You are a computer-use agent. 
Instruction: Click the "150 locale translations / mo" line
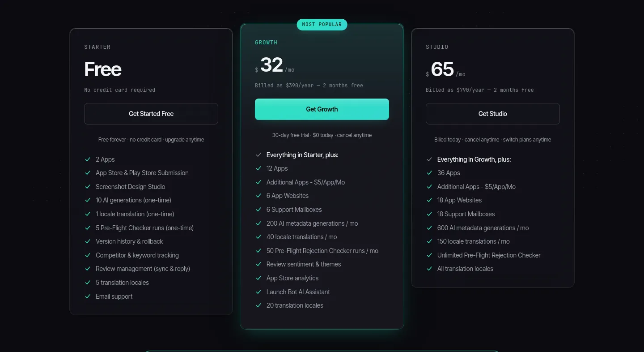pos(474,241)
